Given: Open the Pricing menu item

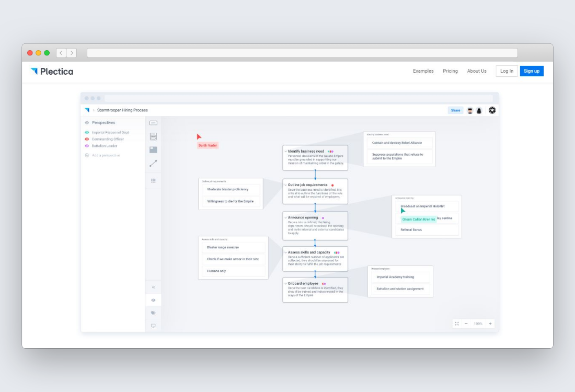Looking at the screenshot, I should (x=451, y=71).
